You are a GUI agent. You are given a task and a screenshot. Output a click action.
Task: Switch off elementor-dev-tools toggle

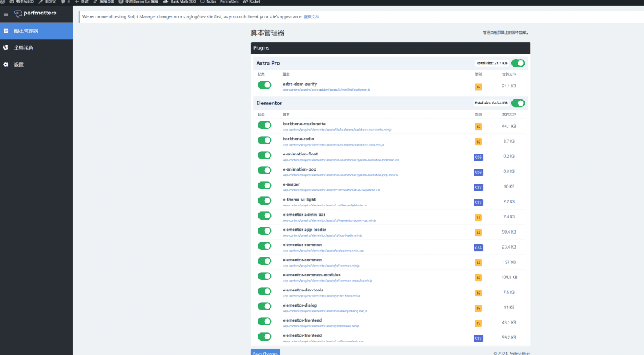[265, 291]
